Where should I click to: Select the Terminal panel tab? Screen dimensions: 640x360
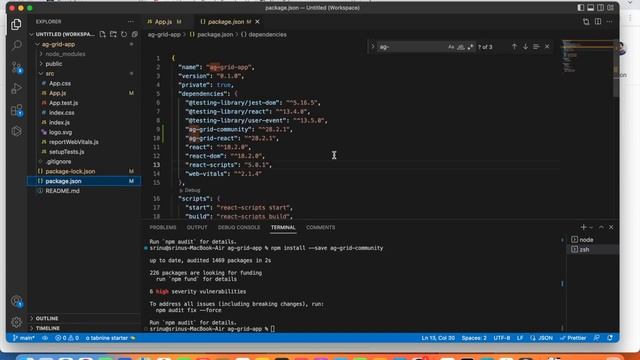[283, 227]
